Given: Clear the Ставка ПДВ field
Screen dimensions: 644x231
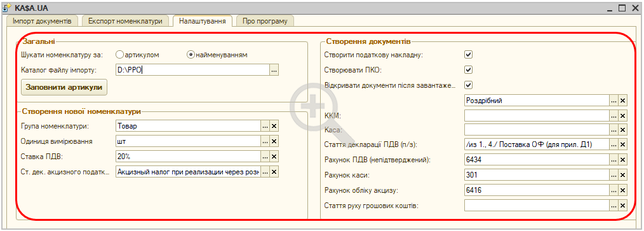Looking at the screenshot, I should click(x=274, y=156).
